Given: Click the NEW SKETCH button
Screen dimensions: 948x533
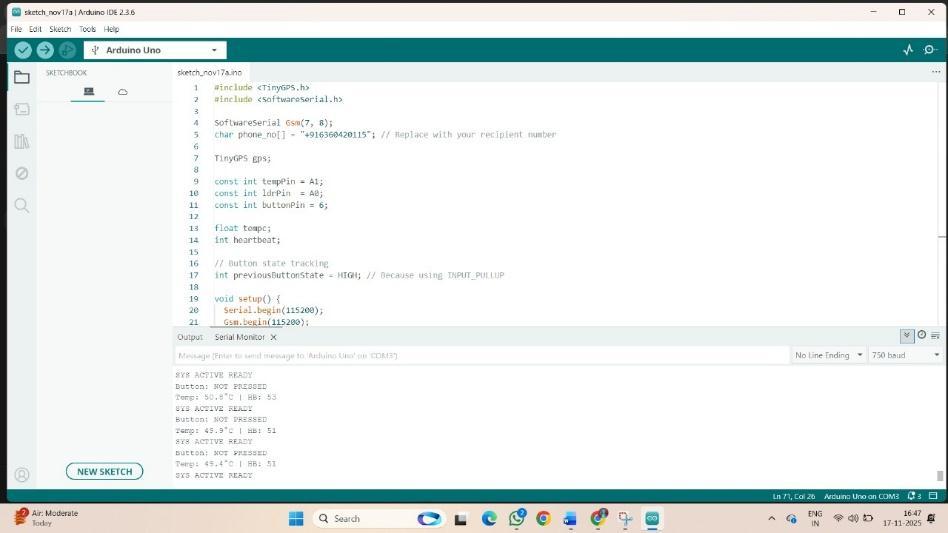Looking at the screenshot, I should point(105,471).
